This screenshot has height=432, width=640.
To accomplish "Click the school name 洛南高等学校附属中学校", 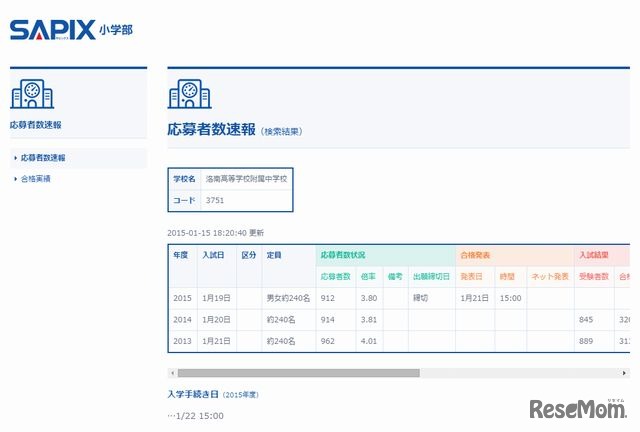I will [x=246, y=178].
